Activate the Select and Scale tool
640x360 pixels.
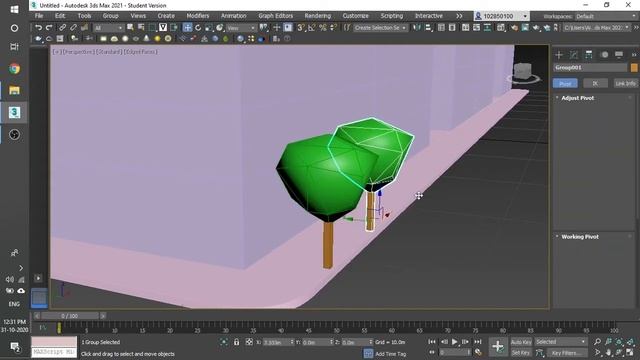(209, 27)
